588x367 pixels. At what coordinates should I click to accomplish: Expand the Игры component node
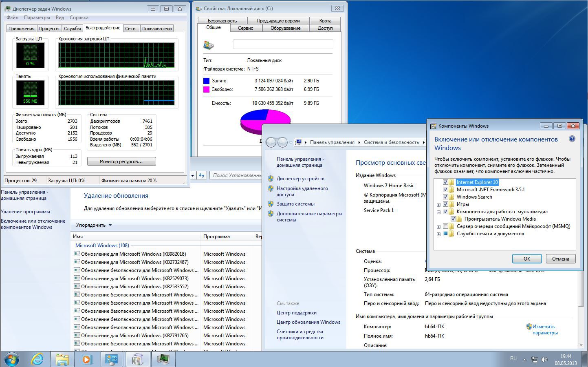coord(438,205)
